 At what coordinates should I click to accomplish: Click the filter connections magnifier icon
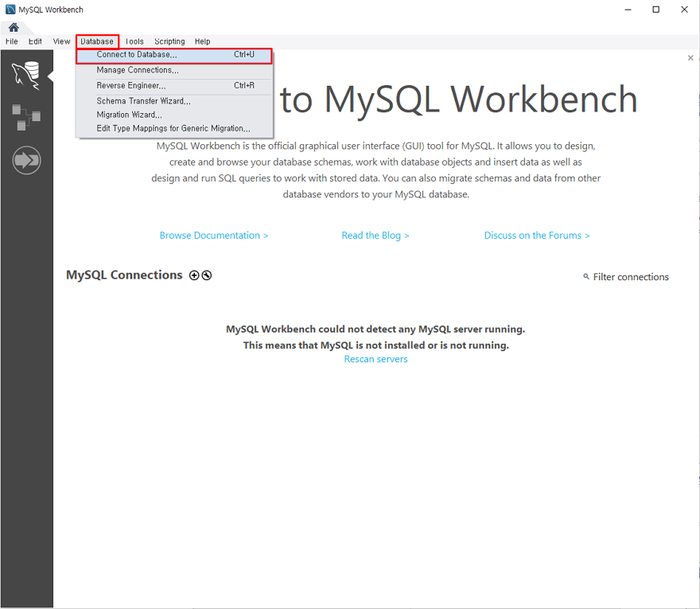click(586, 276)
